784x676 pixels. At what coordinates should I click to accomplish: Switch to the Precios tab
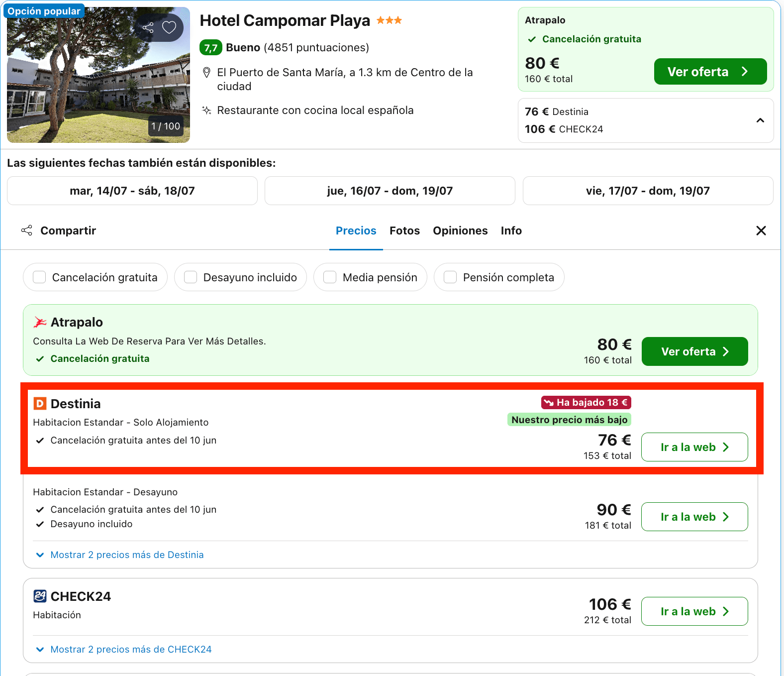click(356, 230)
